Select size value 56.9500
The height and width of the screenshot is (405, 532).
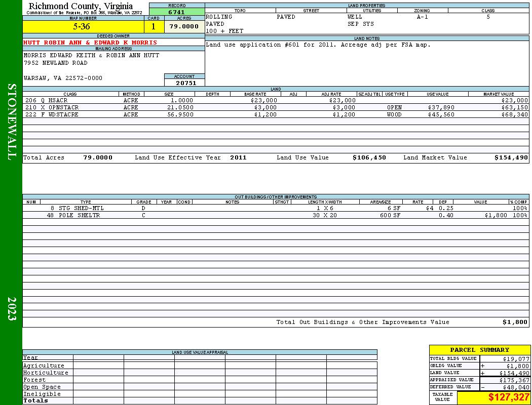pyautogui.click(x=180, y=114)
